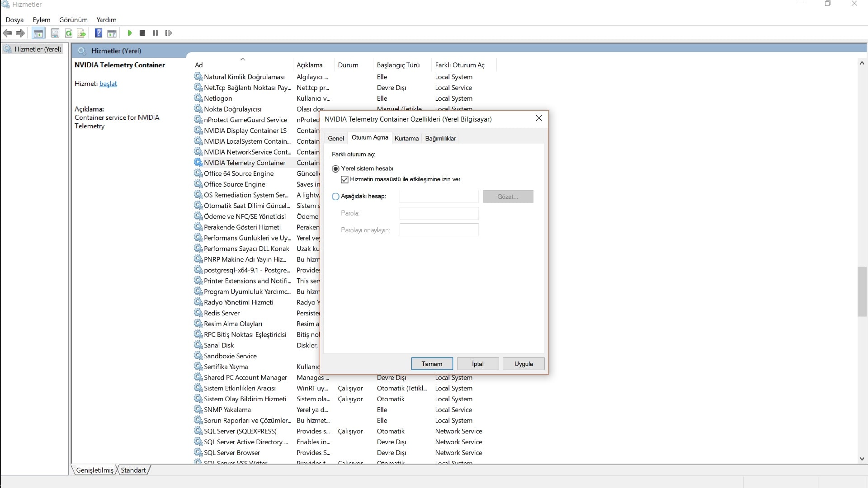Screen dimensions: 868x488
Task: Click the Parola input field
Action: click(439, 213)
